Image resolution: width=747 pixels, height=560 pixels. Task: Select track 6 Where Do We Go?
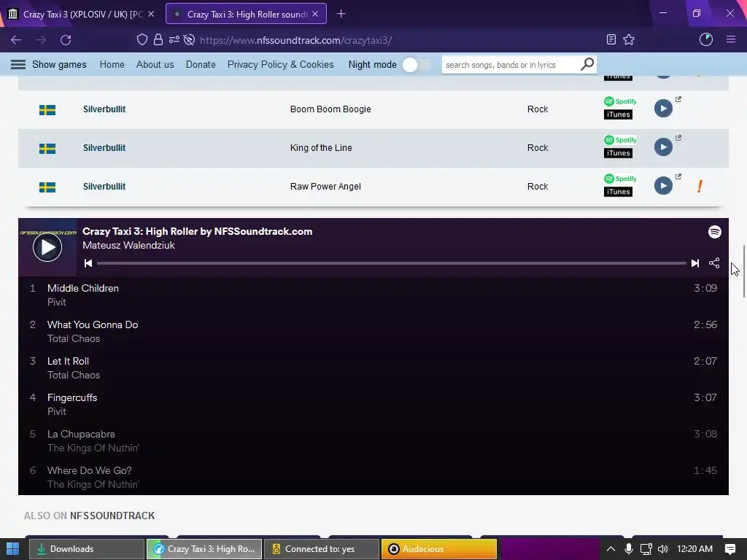(373, 477)
